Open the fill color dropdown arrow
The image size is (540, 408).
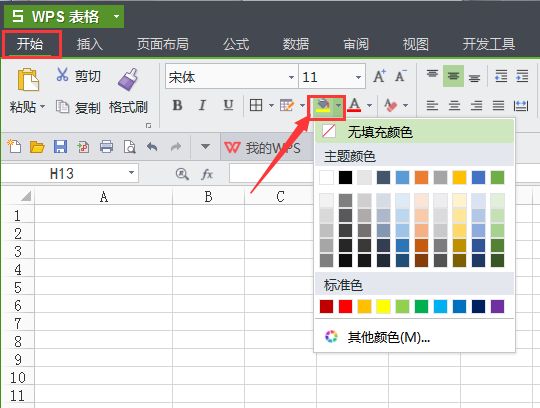(x=339, y=105)
